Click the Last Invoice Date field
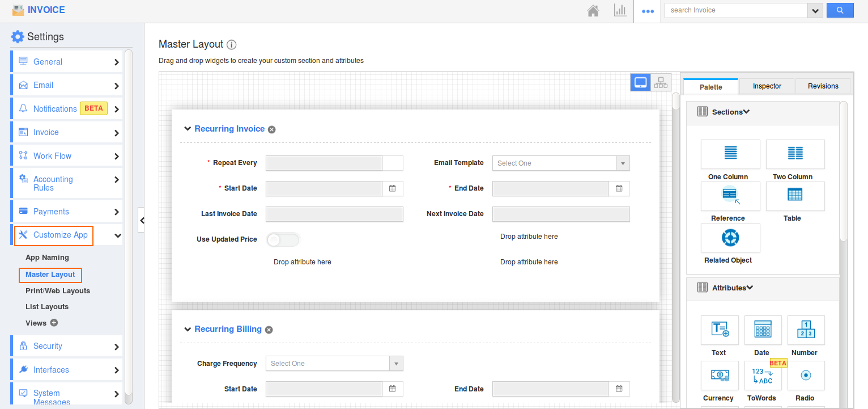Screen dimensions: 868x409 334,214
